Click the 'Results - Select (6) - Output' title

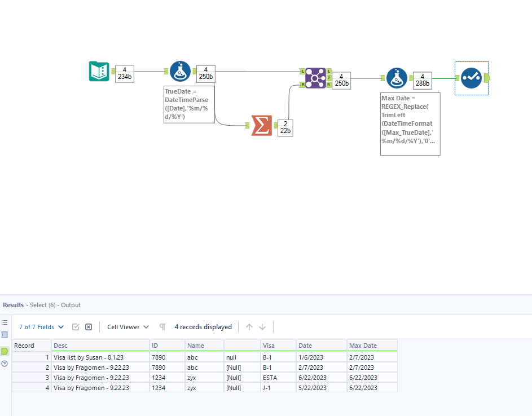point(42,305)
